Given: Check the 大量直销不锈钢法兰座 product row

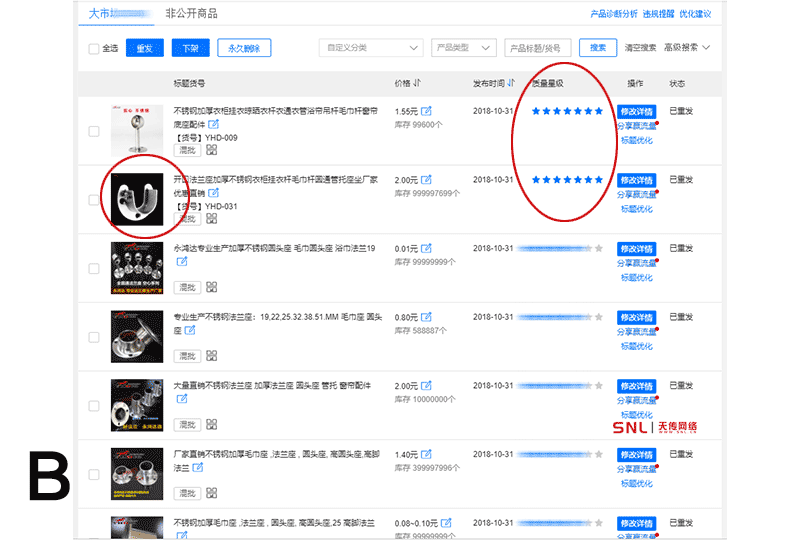Looking at the screenshot, I should [94, 406].
